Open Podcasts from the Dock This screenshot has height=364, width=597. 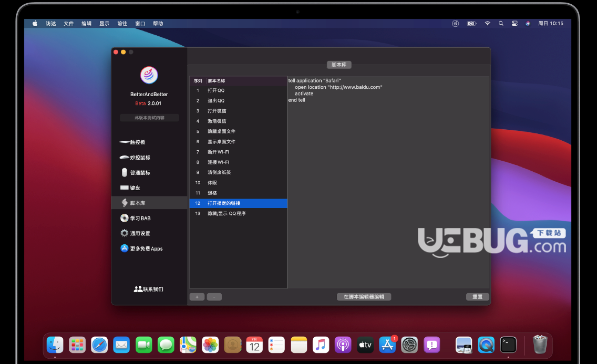pyautogui.click(x=343, y=345)
